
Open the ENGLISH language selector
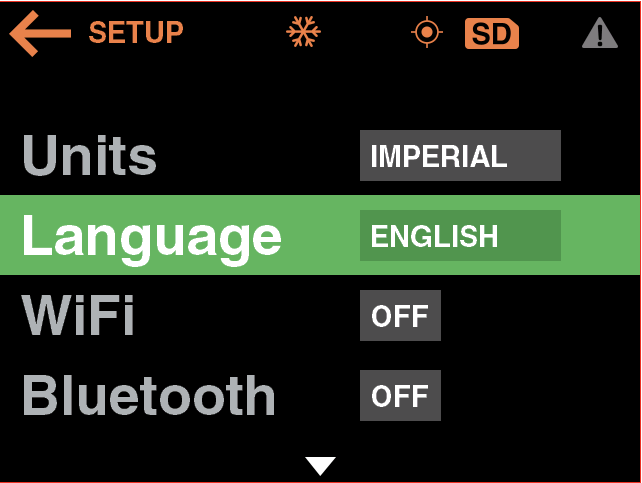pyautogui.click(x=460, y=236)
